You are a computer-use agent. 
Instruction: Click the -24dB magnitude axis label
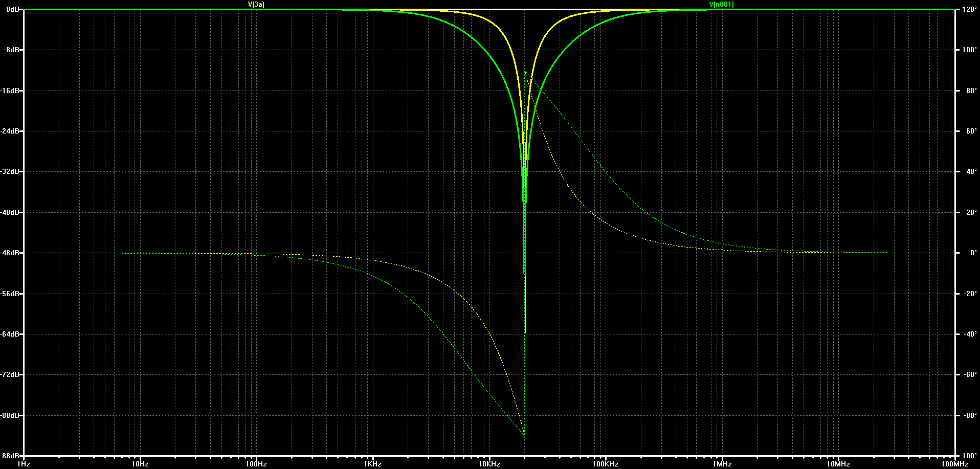(11, 131)
